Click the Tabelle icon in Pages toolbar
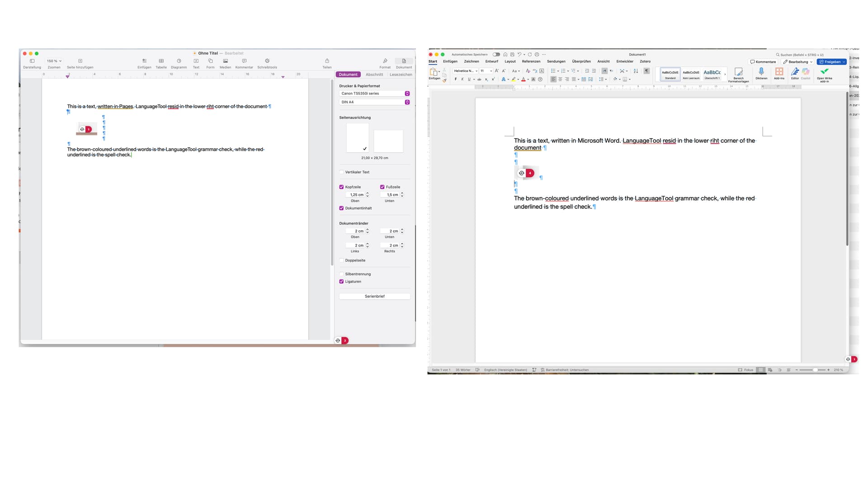This screenshot has height=488, width=868. point(161,61)
